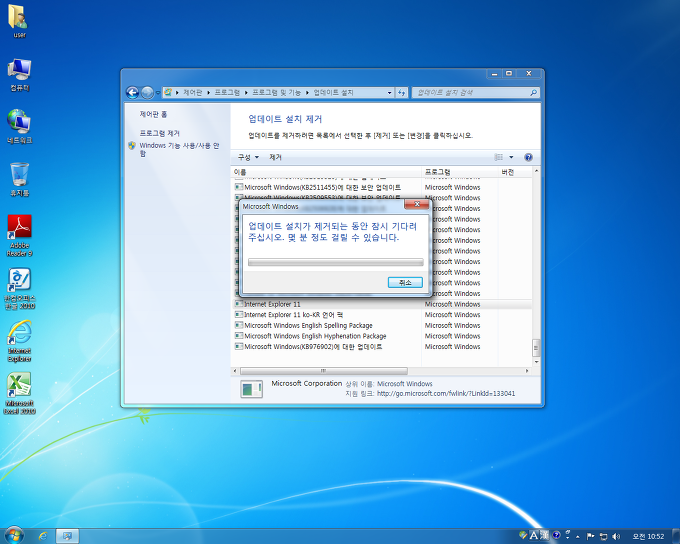The image size is (680, 544).
Task: Click the taskbar clock showing 오전 10:52
Action: (648, 537)
